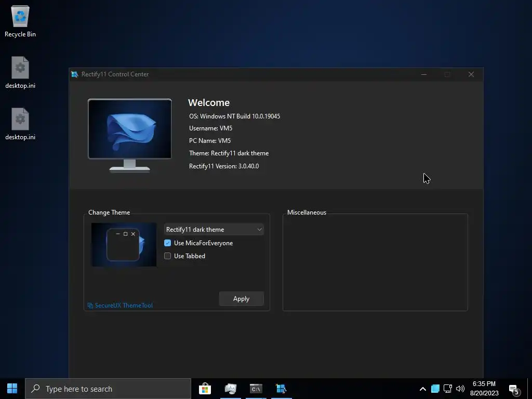Viewport: 532px width, 399px height.
Task: Click the OS: Windows NT Build 10.0.19045 text
Action: coord(234,116)
